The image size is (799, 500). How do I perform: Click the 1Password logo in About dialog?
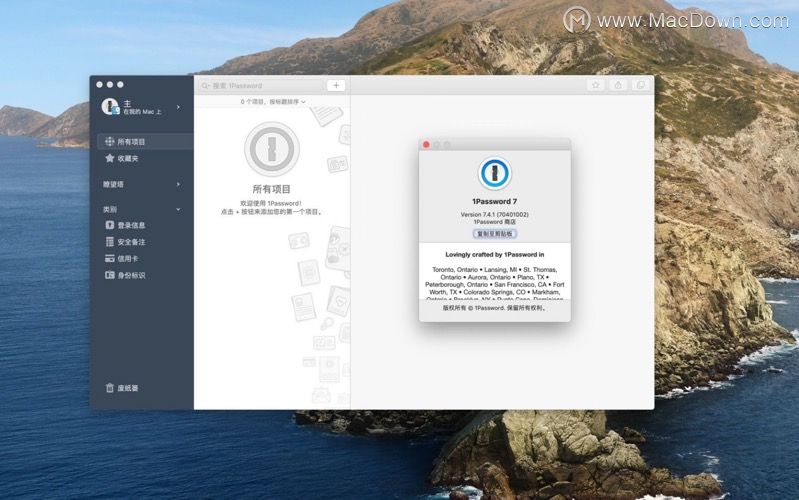click(x=494, y=173)
